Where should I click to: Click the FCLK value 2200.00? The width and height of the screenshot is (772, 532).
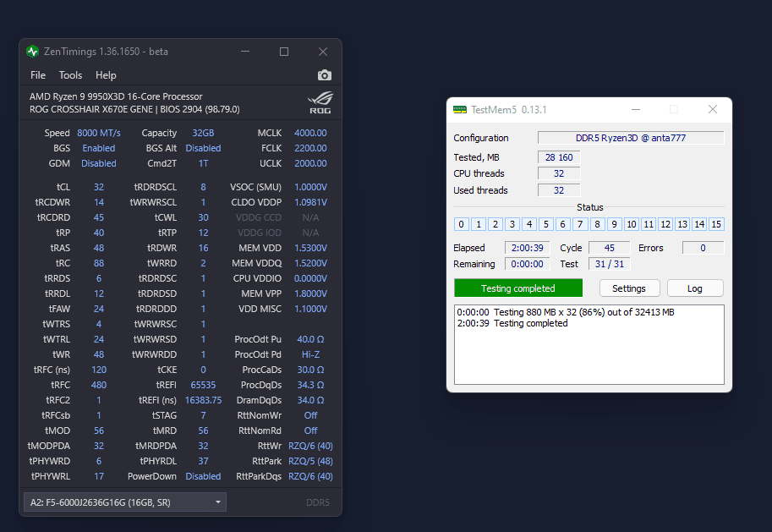coord(310,148)
